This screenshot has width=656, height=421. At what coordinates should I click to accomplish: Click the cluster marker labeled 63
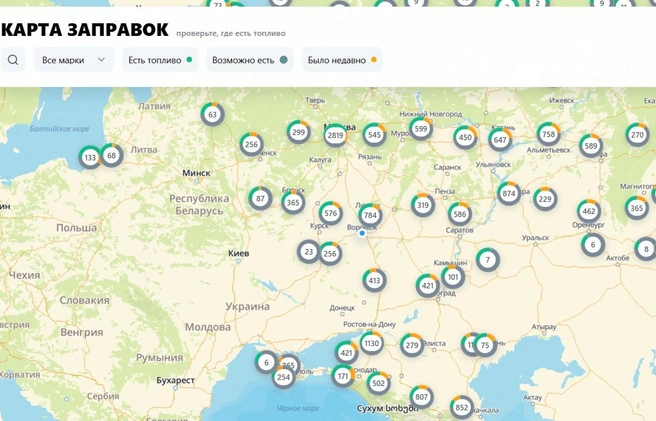(x=213, y=114)
